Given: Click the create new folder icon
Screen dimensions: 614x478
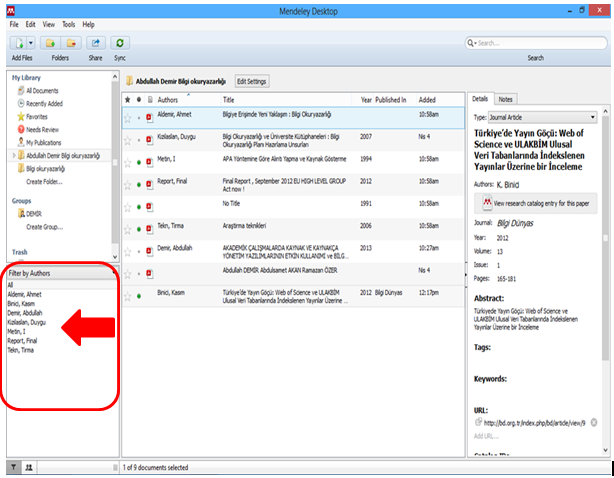Looking at the screenshot, I should coord(50,43).
